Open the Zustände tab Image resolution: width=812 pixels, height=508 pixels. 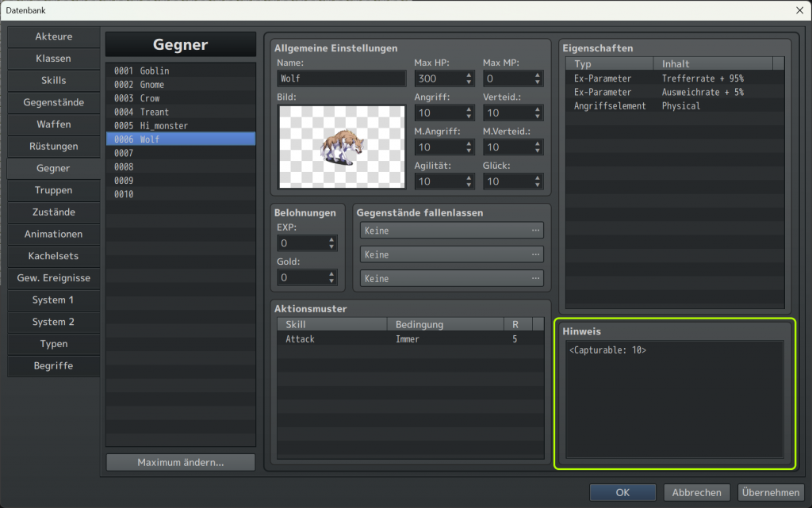(x=53, y=212)
